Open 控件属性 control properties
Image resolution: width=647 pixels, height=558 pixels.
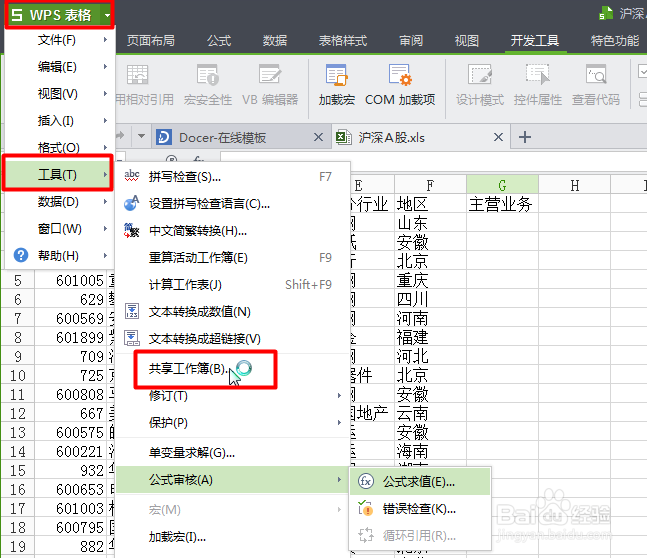538,85
